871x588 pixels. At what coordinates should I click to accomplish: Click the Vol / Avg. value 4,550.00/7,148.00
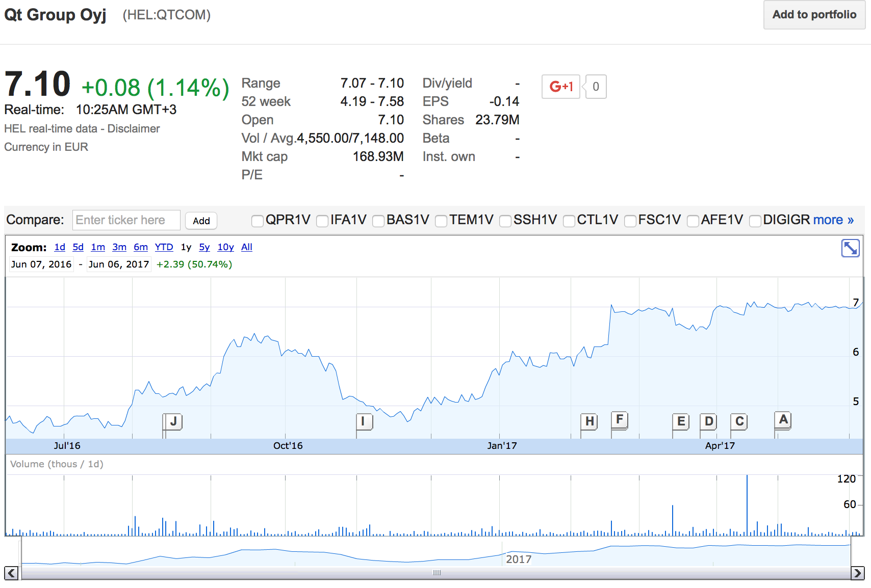tap(350, 138)
